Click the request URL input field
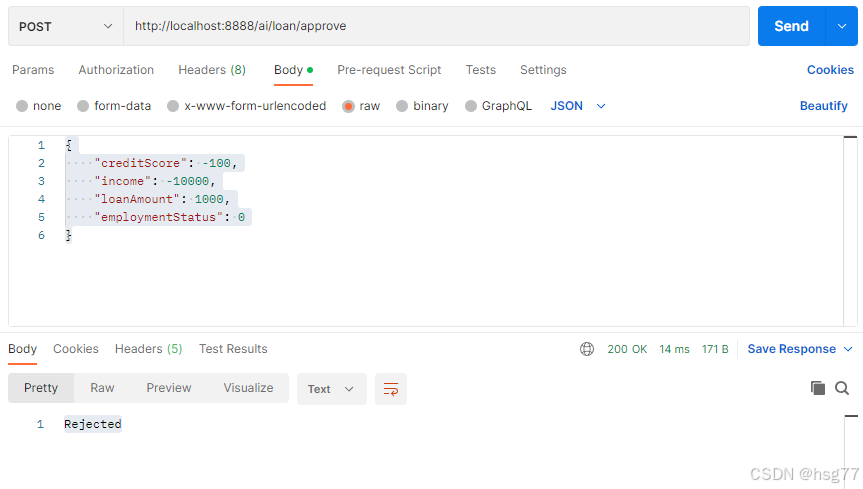 (x=436, y=26)
